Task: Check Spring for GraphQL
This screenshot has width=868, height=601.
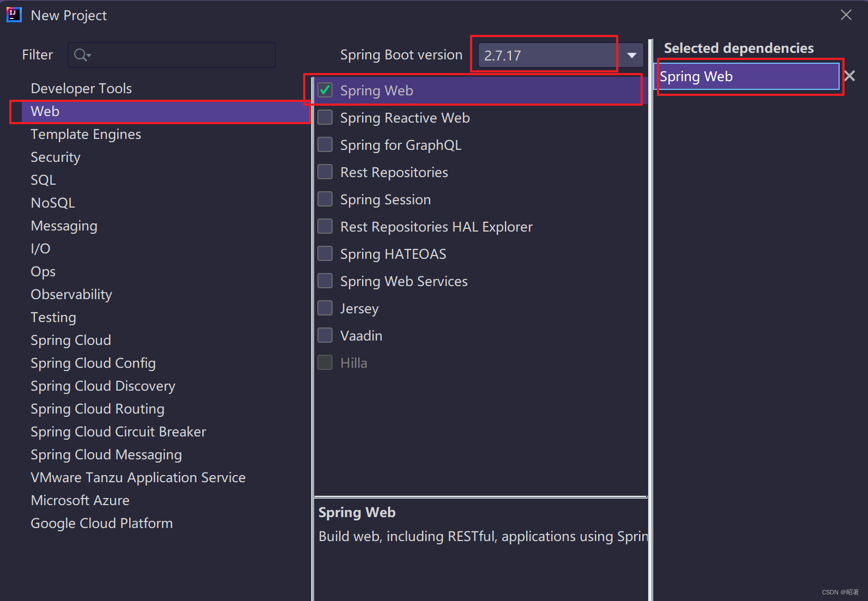Action: pyautogui.click(x=325, y=144)
